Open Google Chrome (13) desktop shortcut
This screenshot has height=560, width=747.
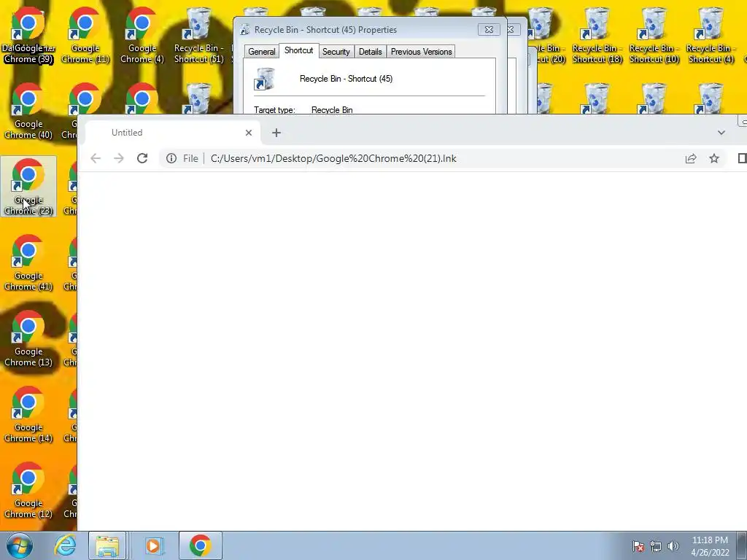click(x=28, y=338)
